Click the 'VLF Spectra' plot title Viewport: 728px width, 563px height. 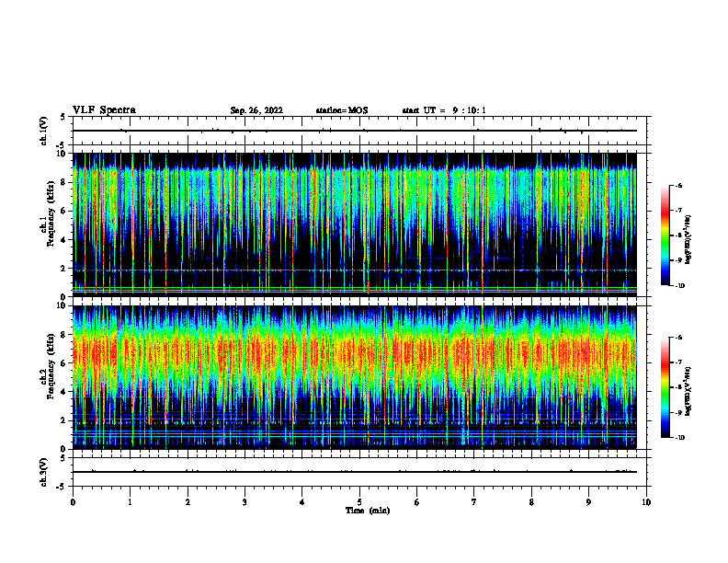coord(104,110)
